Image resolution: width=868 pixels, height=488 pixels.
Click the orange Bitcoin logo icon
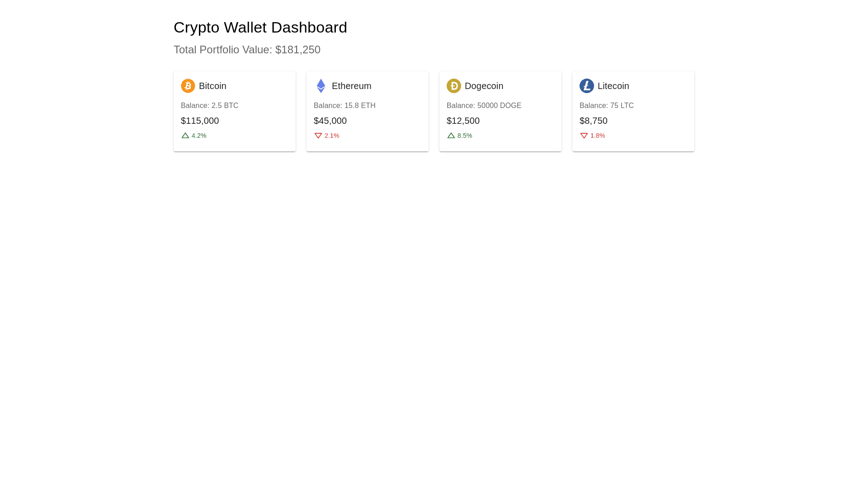pos(188,86)
